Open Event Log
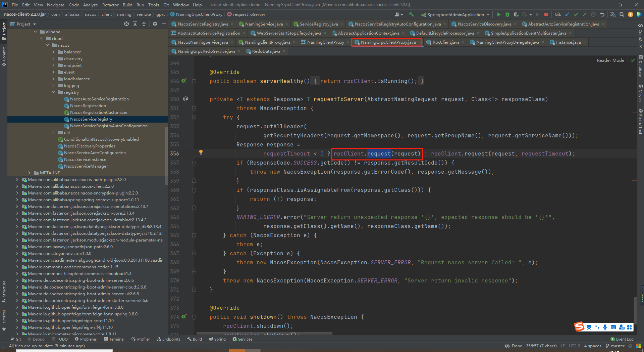Image resolution: width=644 pixels, height=352 pixels. [x=622, y=339]
